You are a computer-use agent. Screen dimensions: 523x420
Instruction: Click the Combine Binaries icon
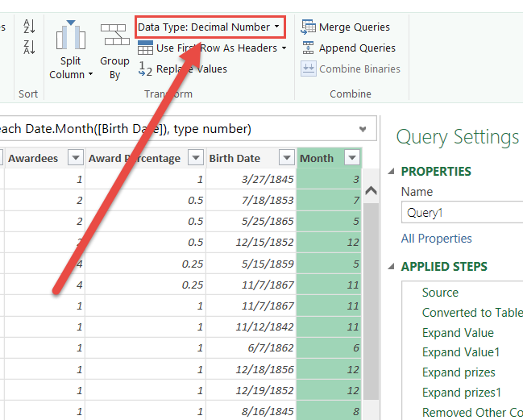click(x=308, y=69)
